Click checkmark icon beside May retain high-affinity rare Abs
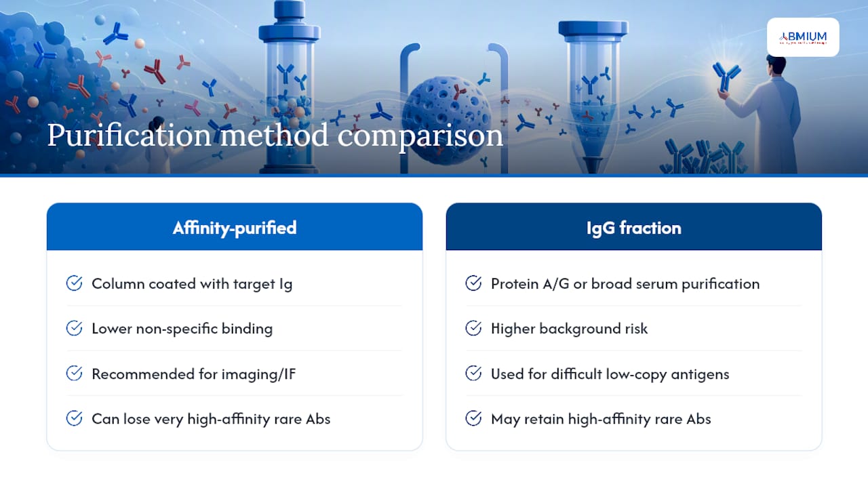 (473, 418)
